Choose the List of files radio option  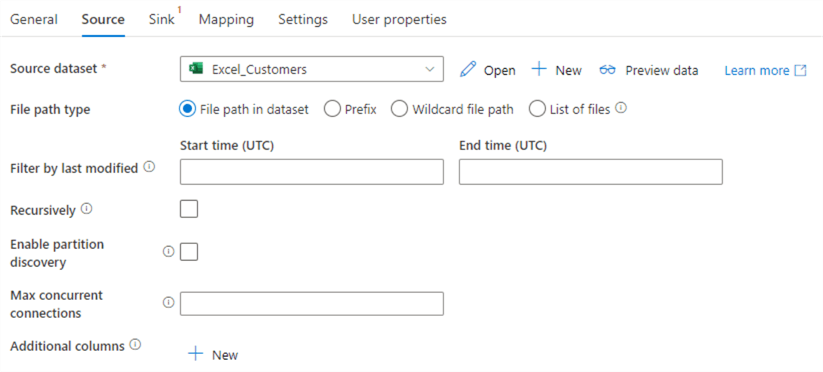point(537,109)
